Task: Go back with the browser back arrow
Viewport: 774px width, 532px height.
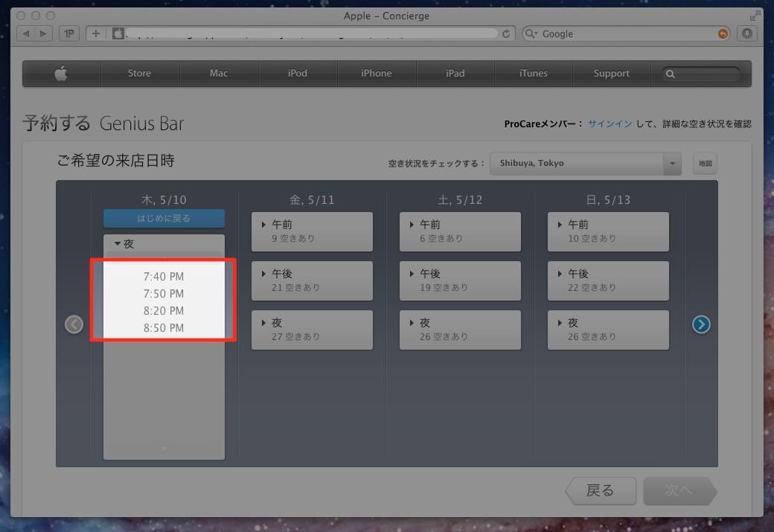Action: tap(25, 33)
